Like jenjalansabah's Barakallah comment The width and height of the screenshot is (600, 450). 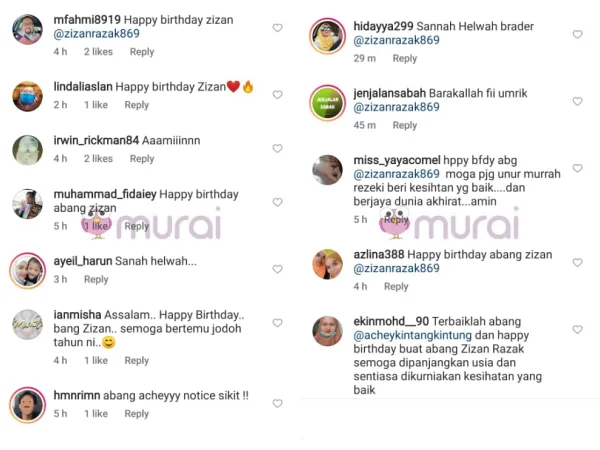coord(577,101)
